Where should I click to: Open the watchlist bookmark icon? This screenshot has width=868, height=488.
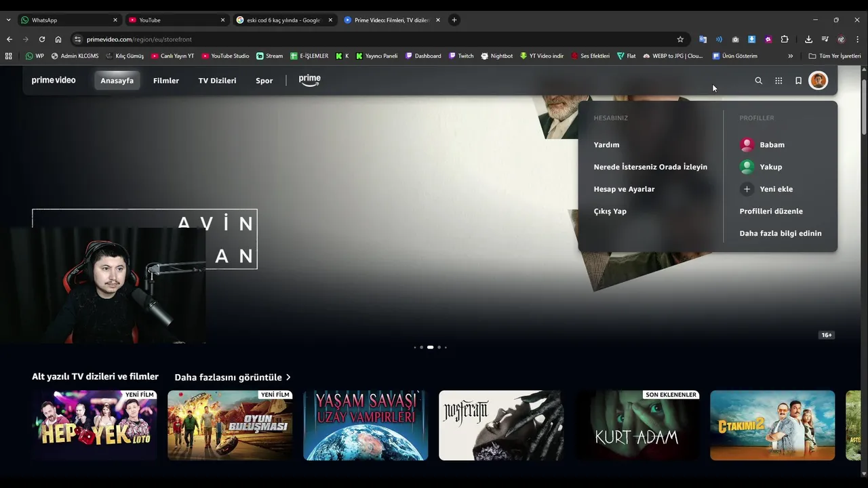[798, 81]
